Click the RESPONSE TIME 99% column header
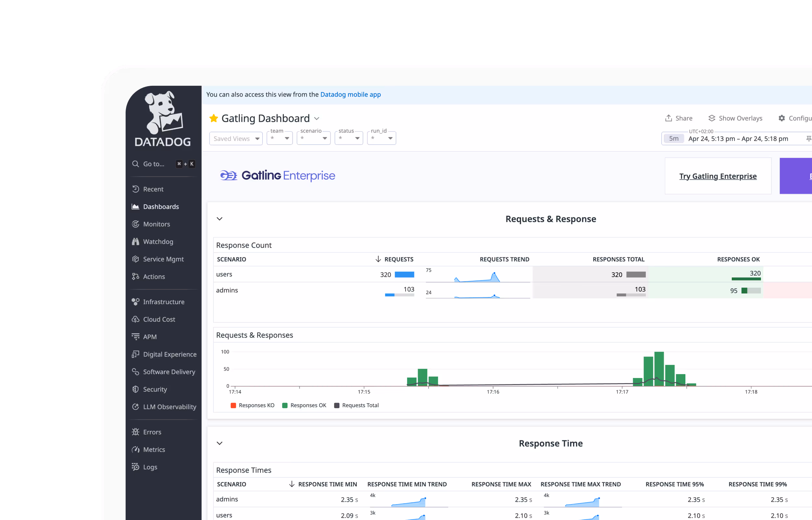The image size is (812, 520). click(x=758, y=484)
